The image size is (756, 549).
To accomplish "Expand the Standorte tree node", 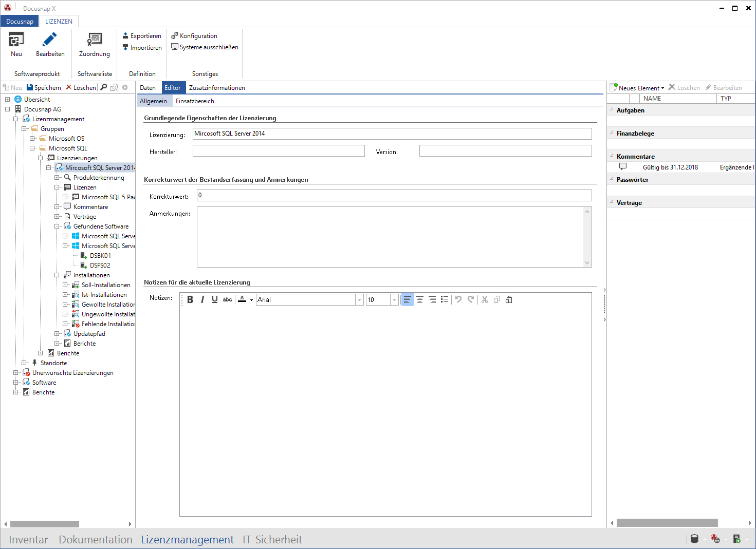I will click(24, 363).
